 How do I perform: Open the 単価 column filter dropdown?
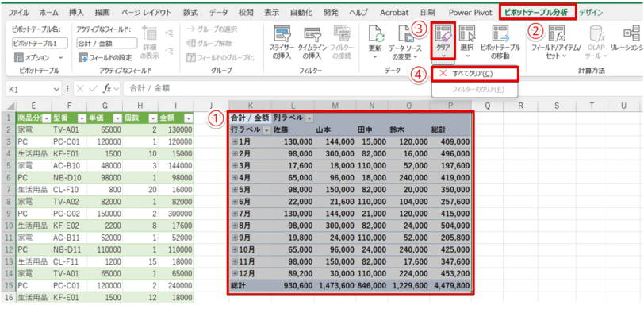tap(117, 118)
